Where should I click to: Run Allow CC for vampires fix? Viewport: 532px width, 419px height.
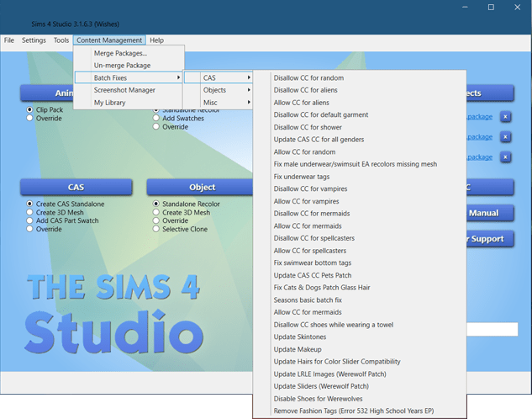click(360, 201)
